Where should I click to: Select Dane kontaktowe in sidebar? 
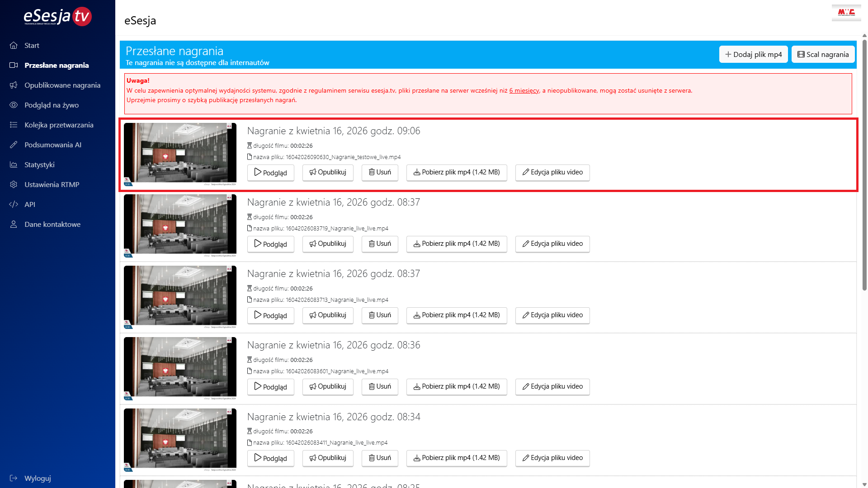coord(52,224)
